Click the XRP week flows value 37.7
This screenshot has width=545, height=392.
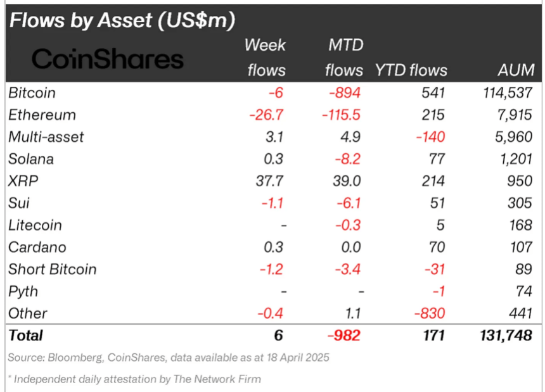tap(269, 181)
